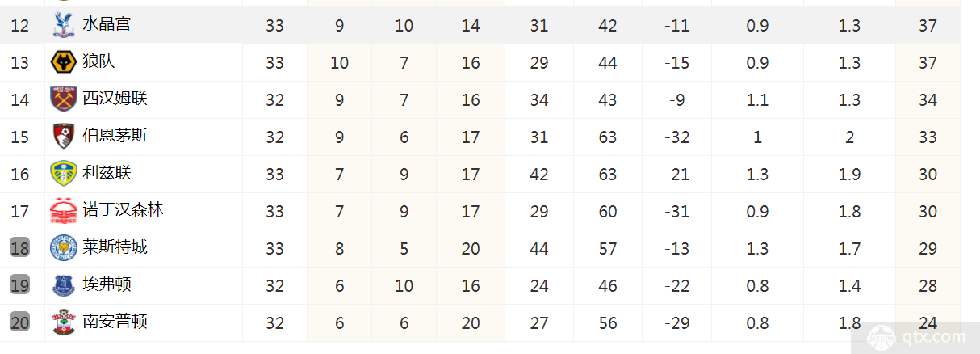
Task: Click the Bournemouth (伯恩茅斯) club crest
Action: (x=63, y=137)
